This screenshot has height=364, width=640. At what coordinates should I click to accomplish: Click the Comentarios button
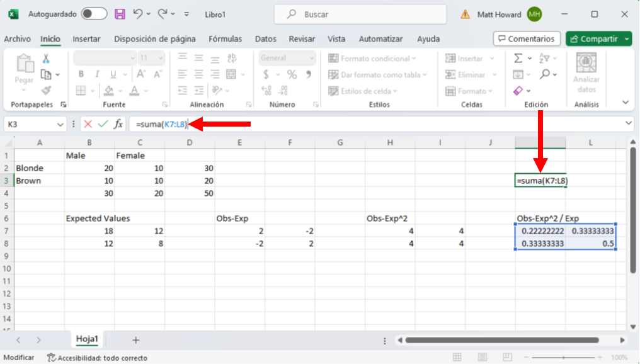pos(526,39)
